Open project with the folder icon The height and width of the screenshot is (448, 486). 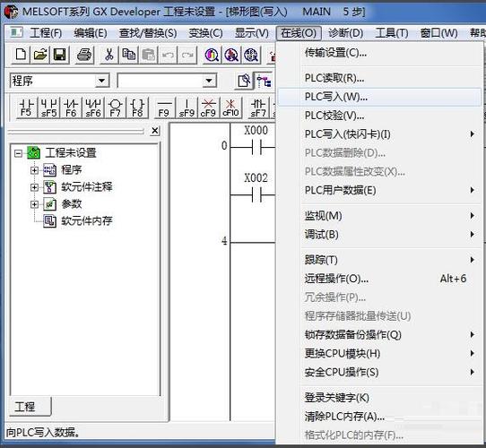(x=40, y=56)
